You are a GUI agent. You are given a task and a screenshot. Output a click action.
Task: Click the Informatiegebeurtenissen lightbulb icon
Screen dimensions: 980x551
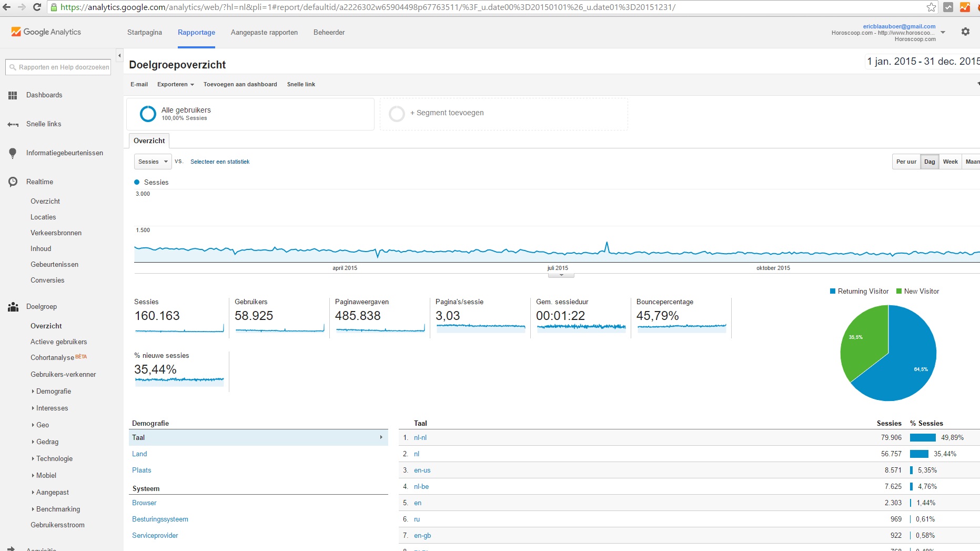13,153
